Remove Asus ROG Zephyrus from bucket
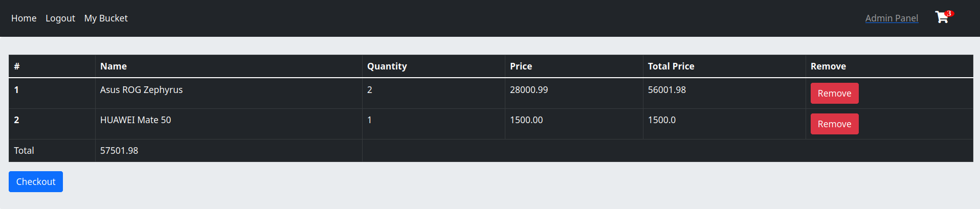The image size is (980, 209). [834, 94]
